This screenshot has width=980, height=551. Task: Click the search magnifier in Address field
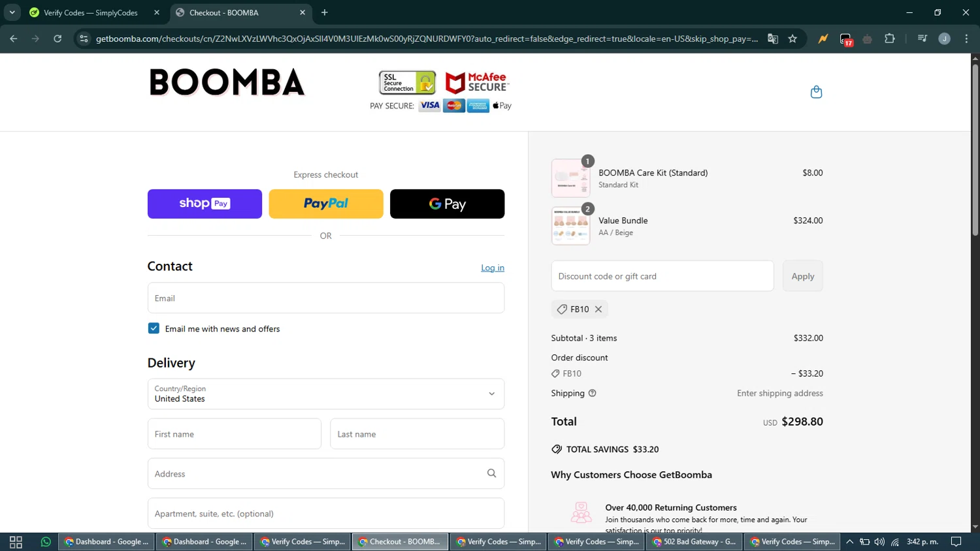pos(491,473)
